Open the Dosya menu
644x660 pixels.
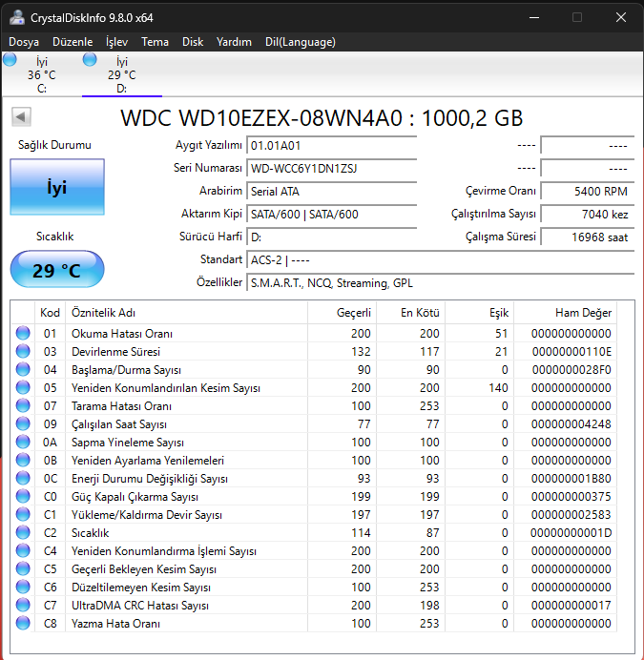click(24, 42)
